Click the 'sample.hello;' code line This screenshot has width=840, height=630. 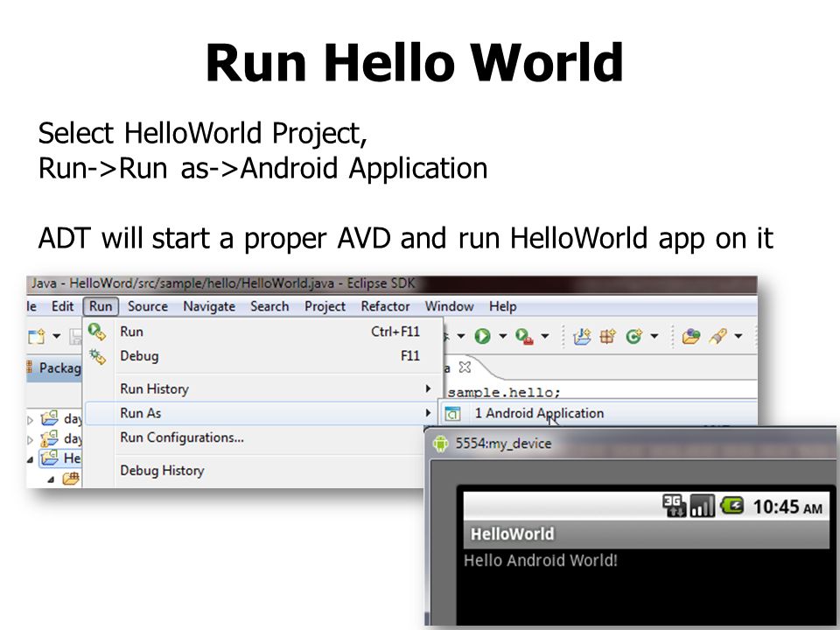(x=504, y=393)
